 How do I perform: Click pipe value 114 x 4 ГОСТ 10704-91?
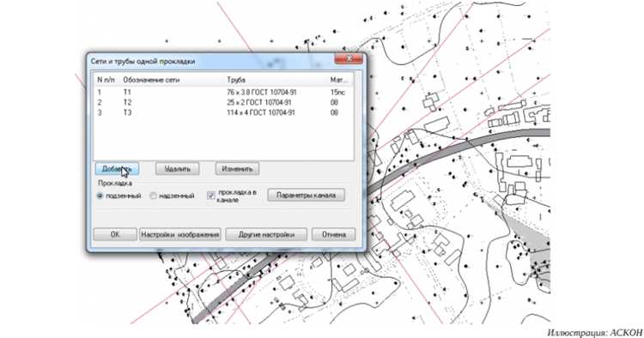pyautogui.click(x=261, y=112)
